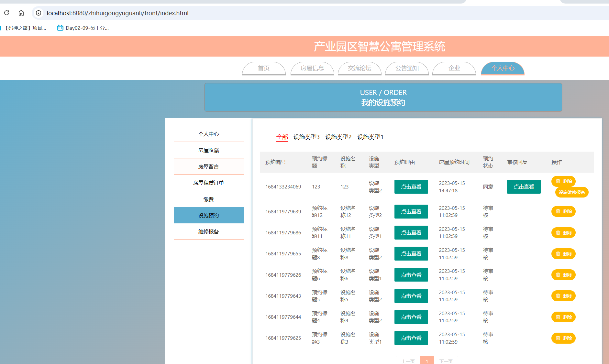Screen dimensions: 609x364
Task: Click reservation number 1684133234069
Action: (283, 187)
